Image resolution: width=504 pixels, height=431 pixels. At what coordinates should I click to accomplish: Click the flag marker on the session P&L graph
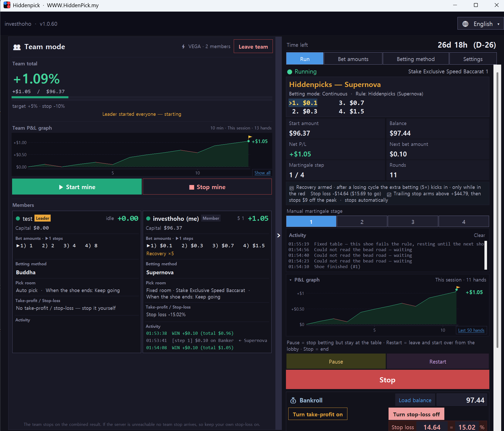coord(458,287)
